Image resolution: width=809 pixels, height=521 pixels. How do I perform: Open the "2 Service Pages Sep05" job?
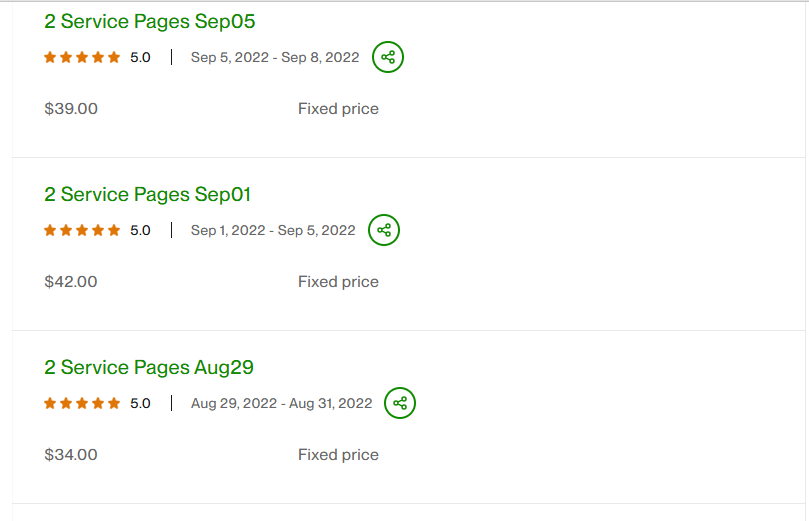tap(149, 21)
